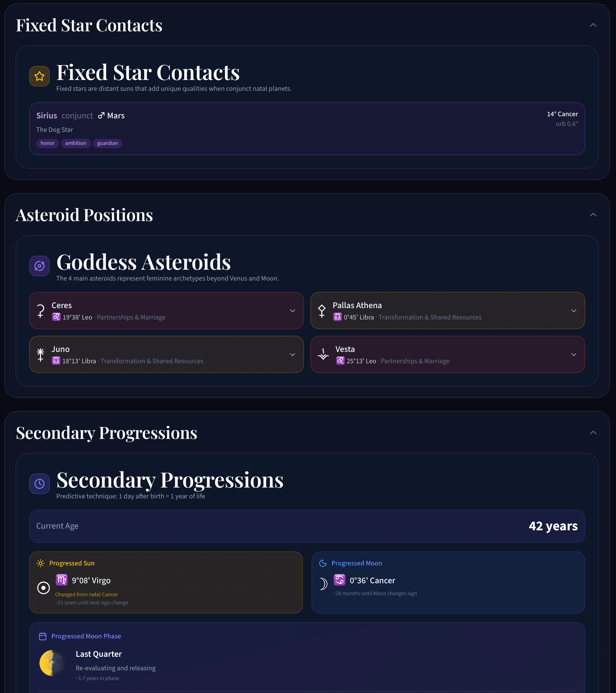616x693 pixels.
Task: Select the Vesta glyph icon
Action: (x=323, y=354)
